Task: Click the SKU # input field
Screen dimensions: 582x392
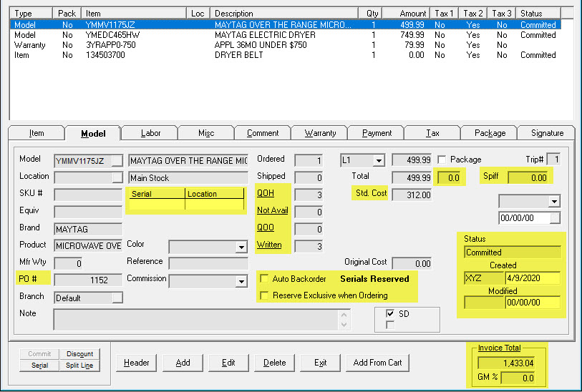Action: click(88, 195)
